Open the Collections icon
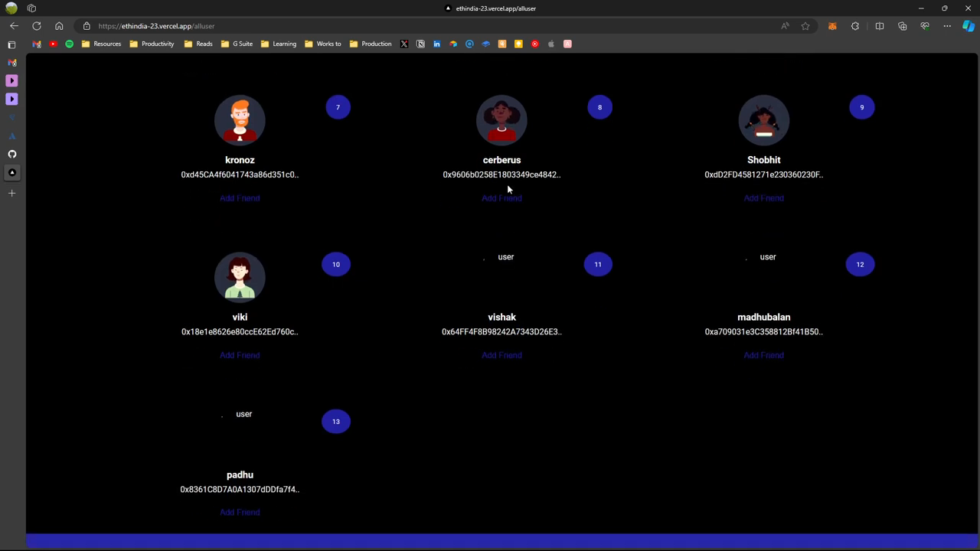 [x=903, y=26]
